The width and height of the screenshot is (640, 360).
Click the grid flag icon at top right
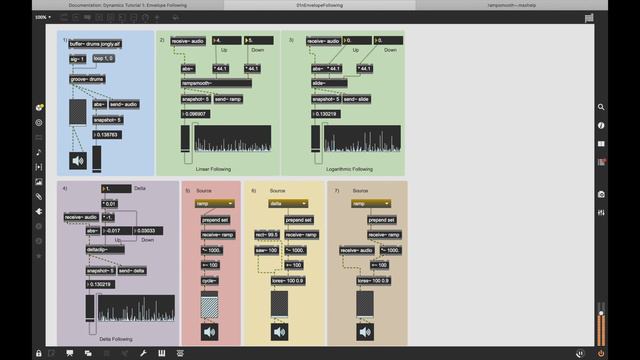pos(589,18)
